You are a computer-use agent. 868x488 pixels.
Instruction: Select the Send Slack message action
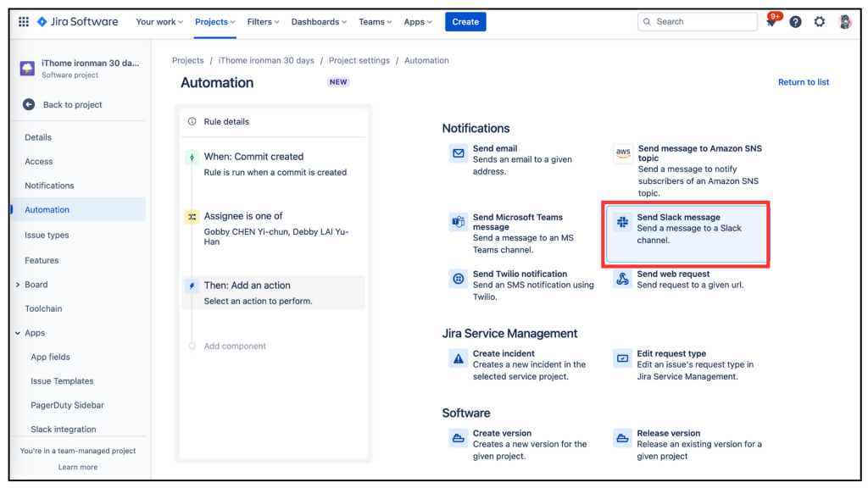click(687, 233)
